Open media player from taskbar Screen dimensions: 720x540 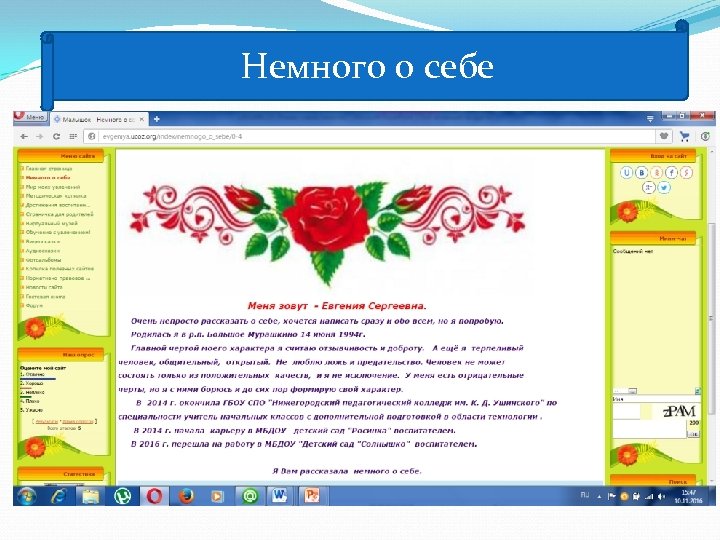(218, 496)
